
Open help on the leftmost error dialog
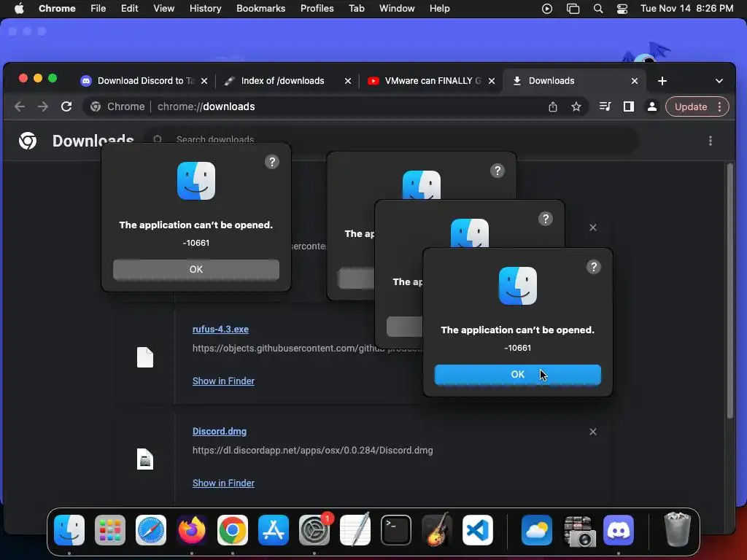coord(271,162)
